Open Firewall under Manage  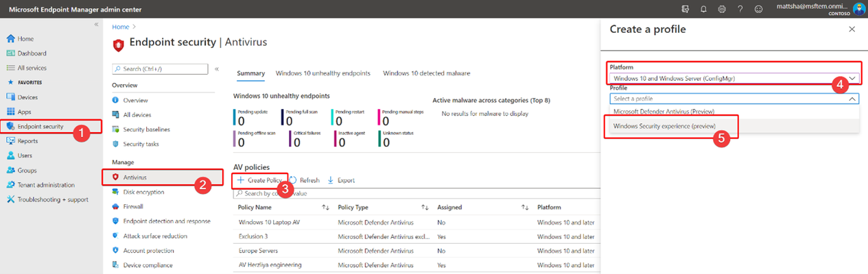click(x=133, y=206)
